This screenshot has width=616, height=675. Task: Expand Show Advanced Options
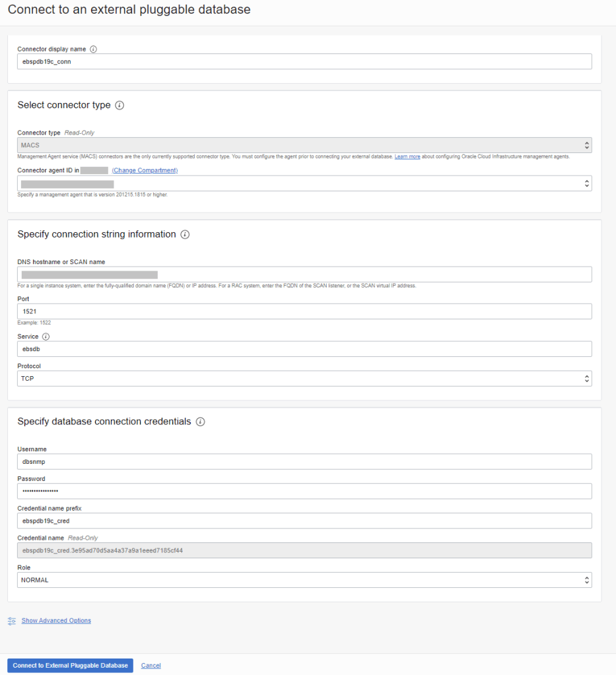click(x=56, y=621)
